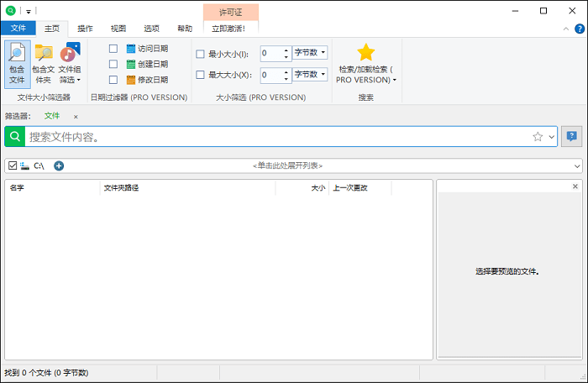This screenshot has height=383, width=588.
Task: Switch to the 操作 ribbon tab
Action: click(85, 28)
